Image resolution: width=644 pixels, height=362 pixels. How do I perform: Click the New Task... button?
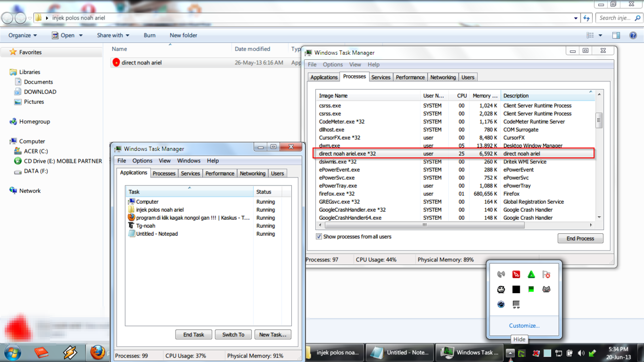273,334
